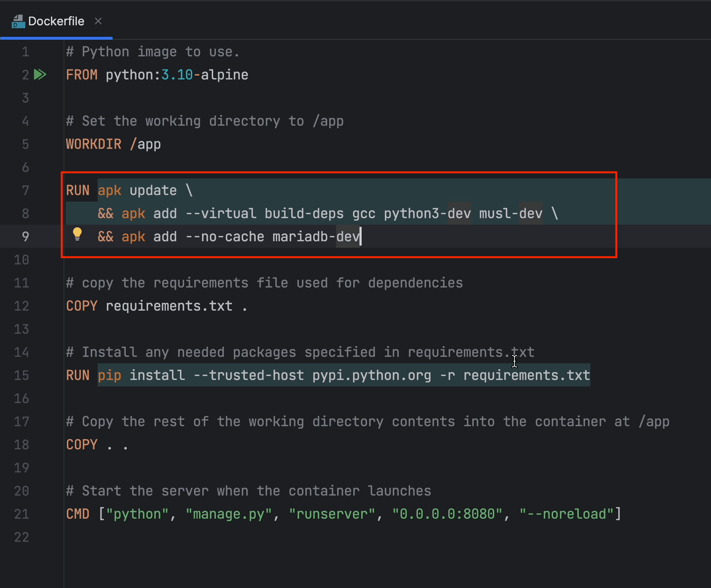The height and width of the screenshot is (588, 711).
Task: Click empty line 22 at file end
Action: click(x=217, y=537)
